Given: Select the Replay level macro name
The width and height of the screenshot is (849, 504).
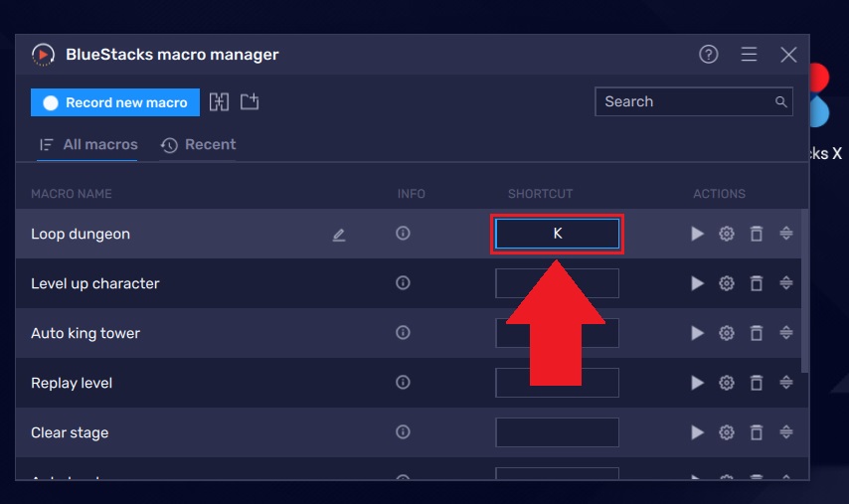Looking at the screenshot, I should 72,384.
